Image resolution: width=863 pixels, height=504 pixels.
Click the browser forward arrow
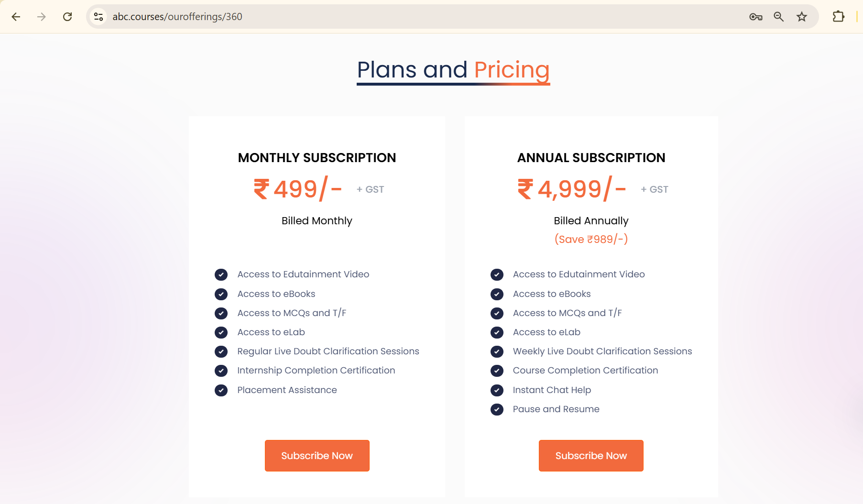pos(42,17)
